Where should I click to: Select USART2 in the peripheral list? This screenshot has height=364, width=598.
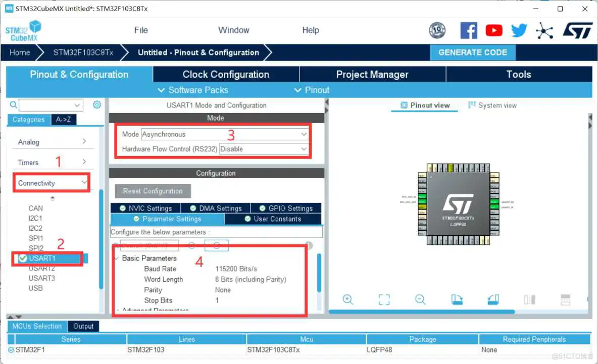pos(41,268)
